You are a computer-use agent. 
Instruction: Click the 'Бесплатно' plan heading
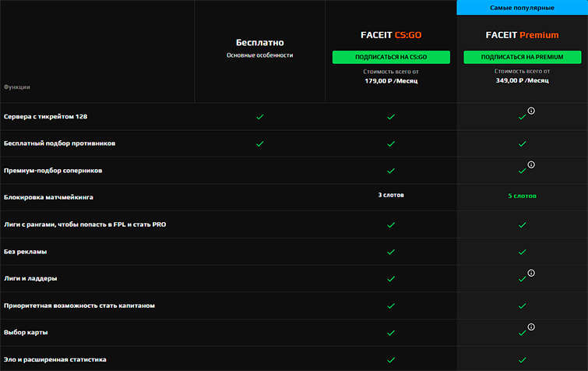pyautogui.click(x=260, y=43)
